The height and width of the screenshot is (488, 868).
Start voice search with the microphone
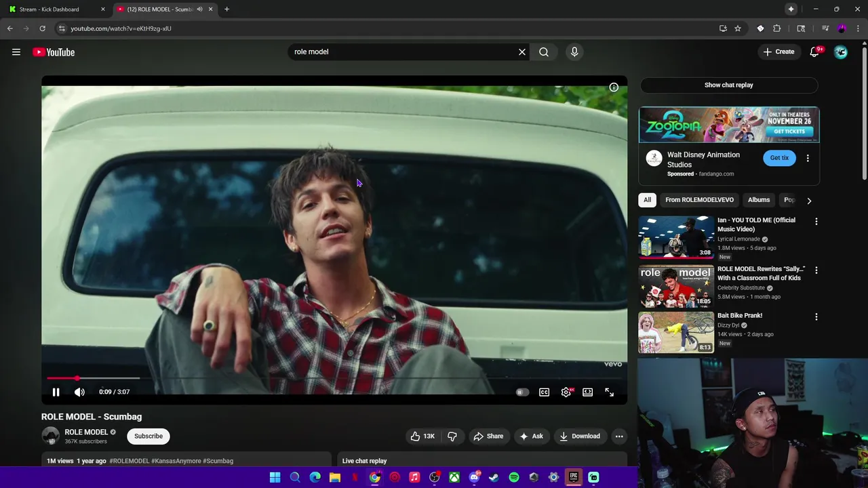click(574, 52)
